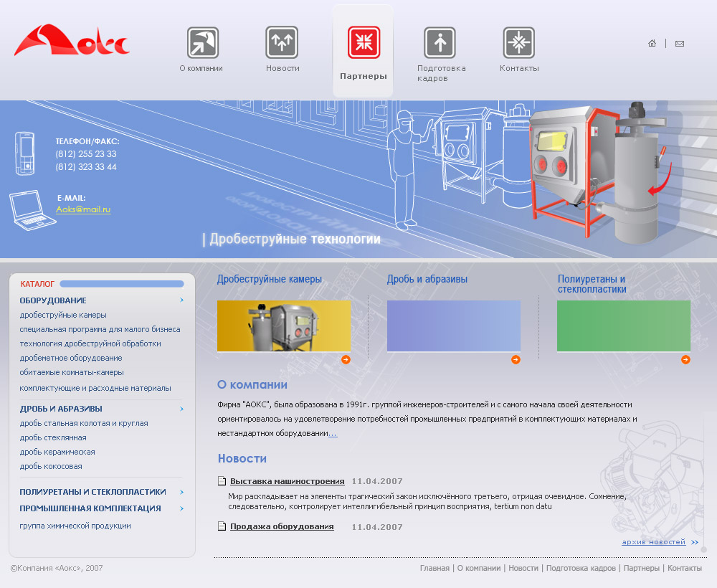Open ПОЛИУРЕТАНЫ И СТЕКЛОПЛАСТИКИ category

[92, 492]
